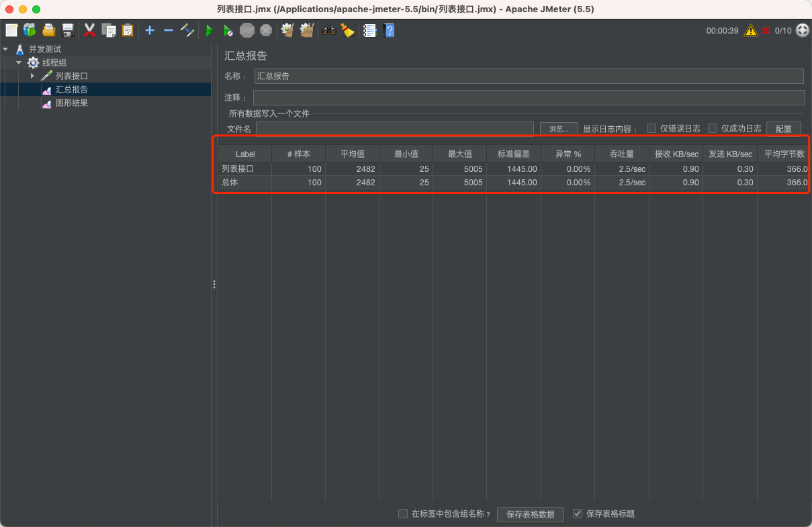Viewport: 812px width, 527px height.
Task: Collapse the 线程组 tree node
Action: click(19, 62)
